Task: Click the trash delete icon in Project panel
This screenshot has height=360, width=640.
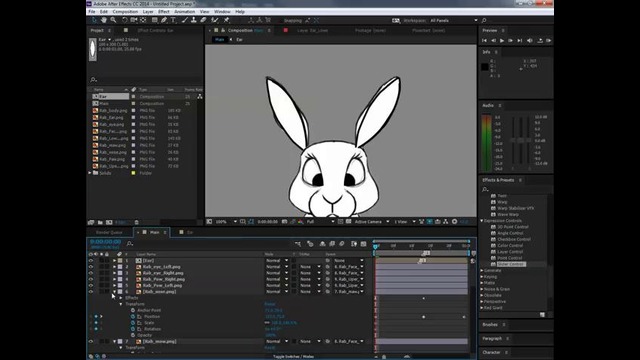Action: tap(136, 222)
